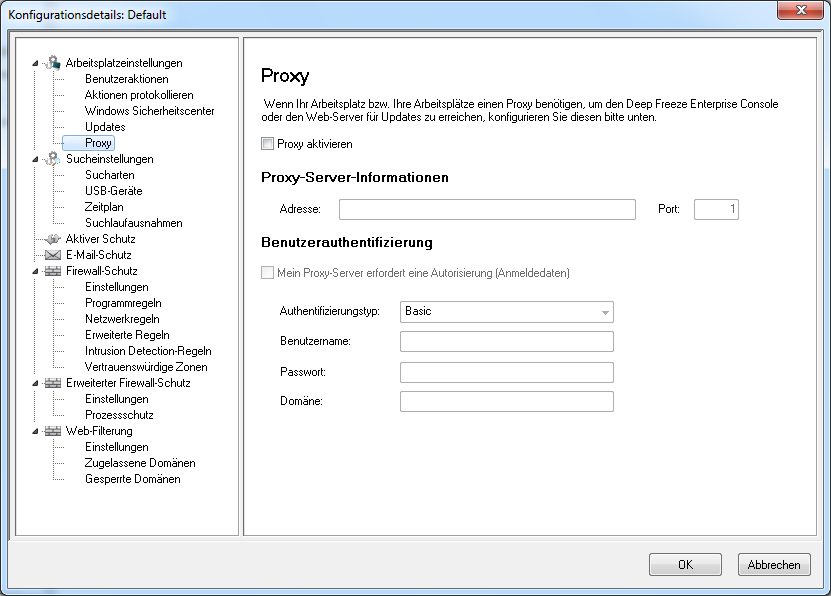Cancel with the Abbrechen button
This screenshot has height=596, width=831.
pos(774,565)
